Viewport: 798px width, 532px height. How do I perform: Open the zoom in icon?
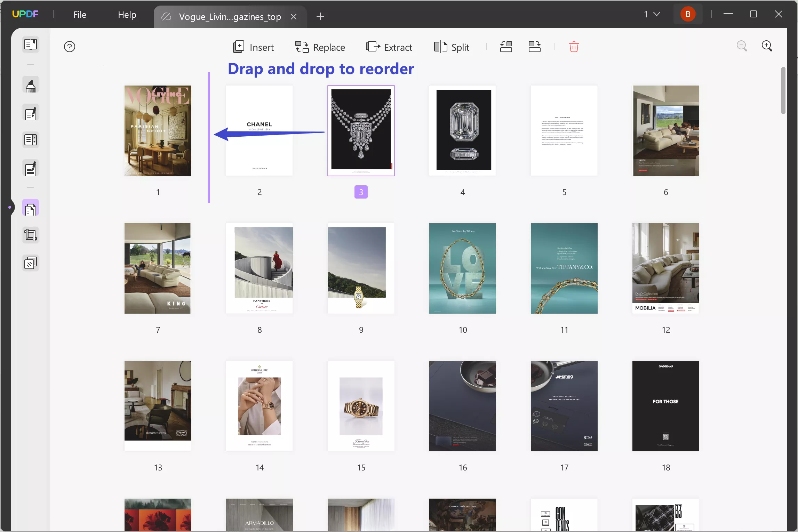click(768, 46)
